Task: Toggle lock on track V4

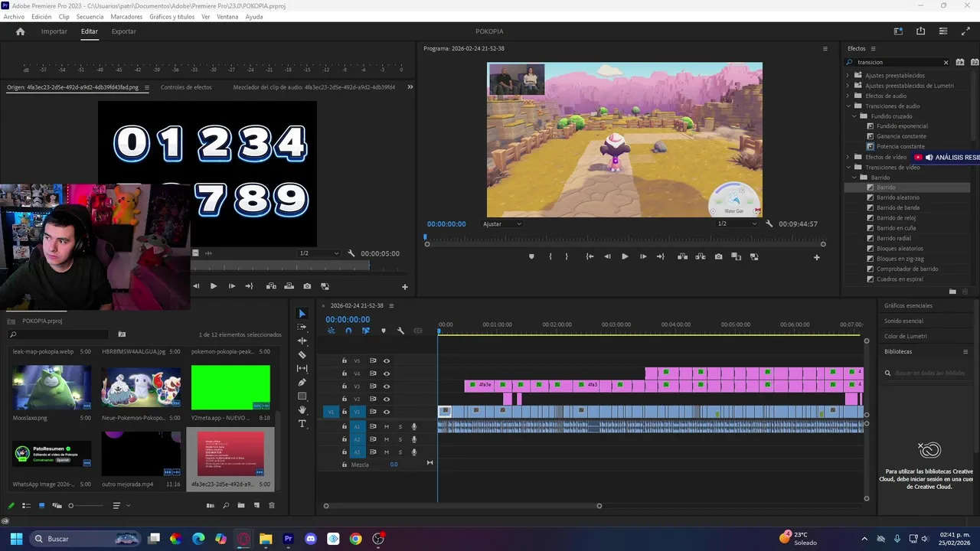Action: pos(345,373)
